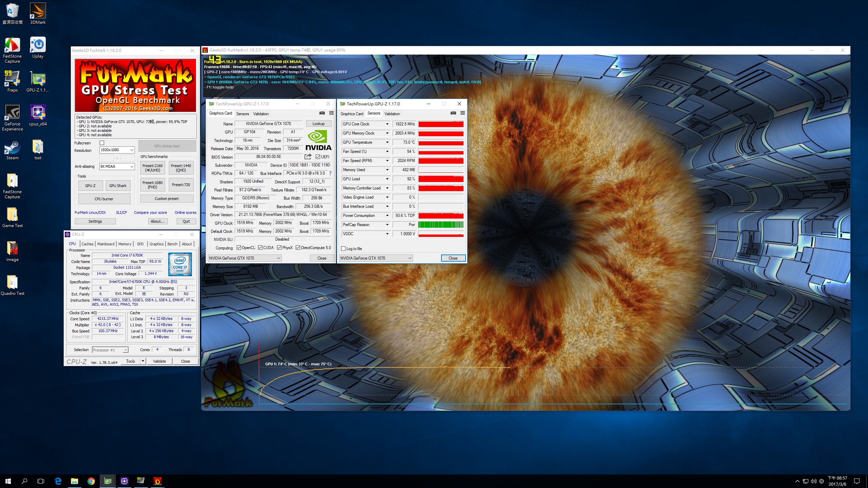868x488 pixels.
Task: Open the upper FastStone Capture desktop icon
Action: (x=13, y=50)
